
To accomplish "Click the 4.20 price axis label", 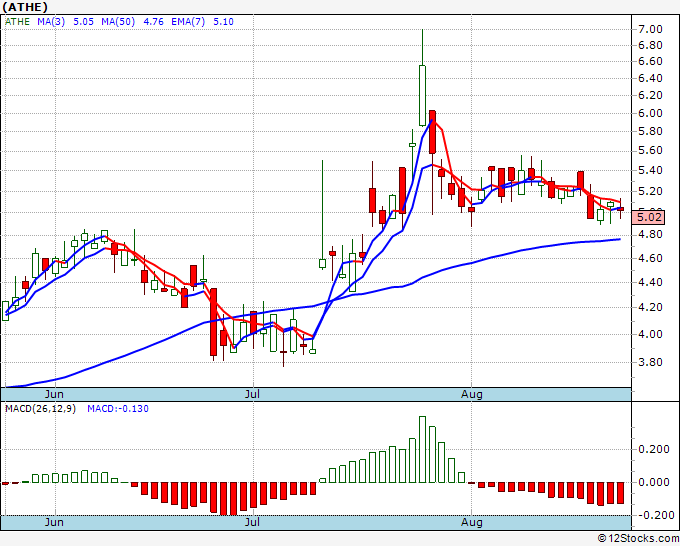I will (650, 307).
